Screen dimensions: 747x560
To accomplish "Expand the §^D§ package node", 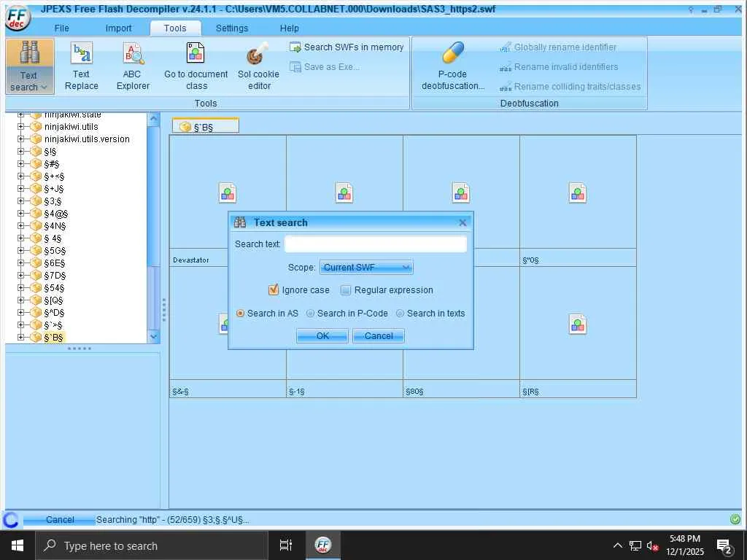I will coord(20,312).
